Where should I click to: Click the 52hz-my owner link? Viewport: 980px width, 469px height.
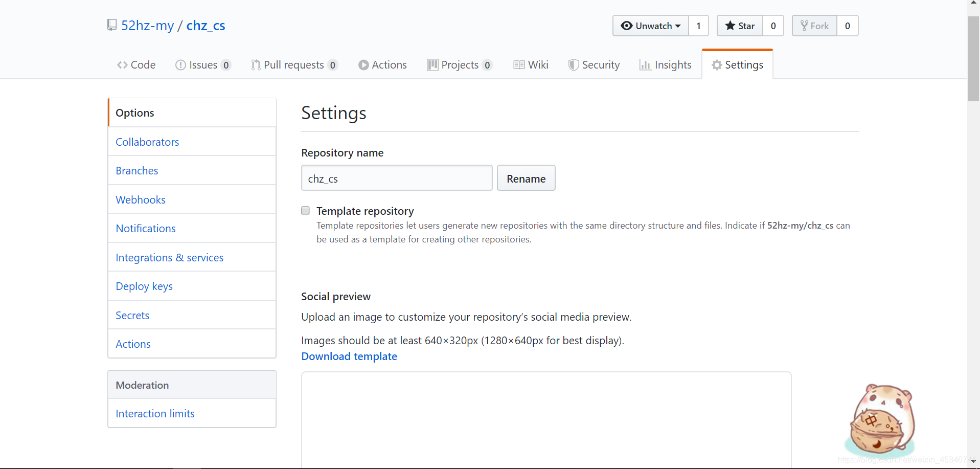click(148, 25)
